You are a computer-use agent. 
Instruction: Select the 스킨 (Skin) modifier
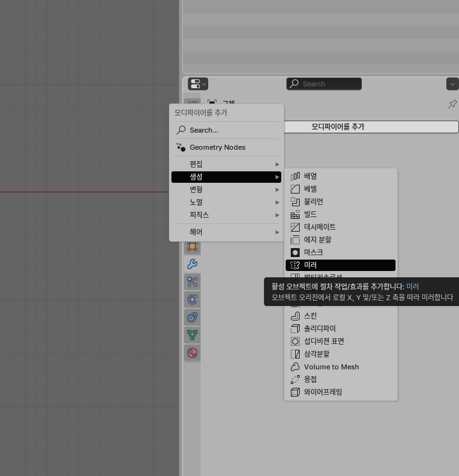(341, 316)
